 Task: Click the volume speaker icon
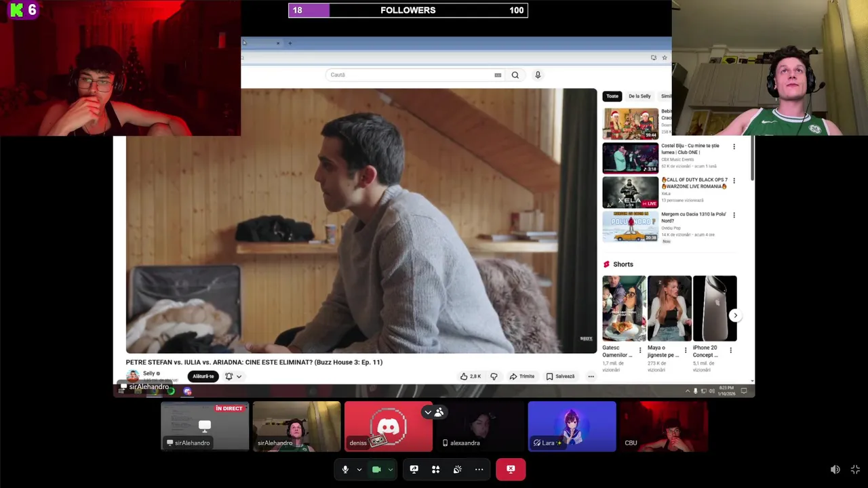pos(835,469)
